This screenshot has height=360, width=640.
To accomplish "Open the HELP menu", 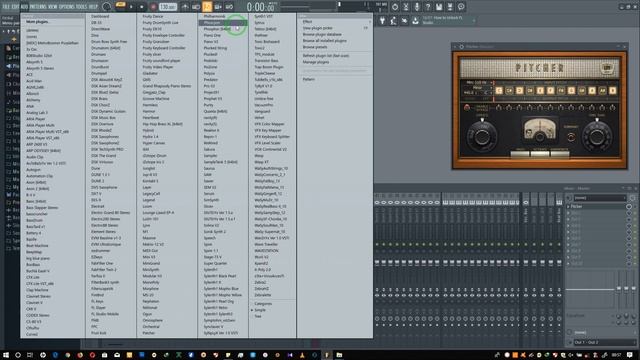I will pyautogui.click(x=93, y=7).
